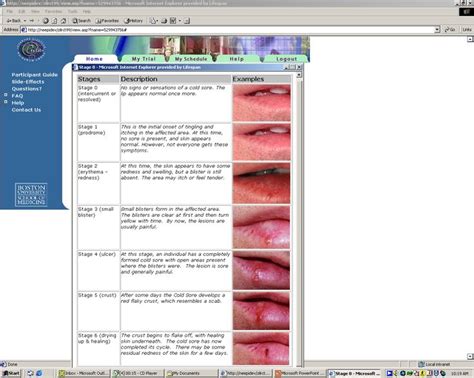Screen dimensions: 474x378
Task: Go back with the Back toolbar button
Action: coord(13,21)
